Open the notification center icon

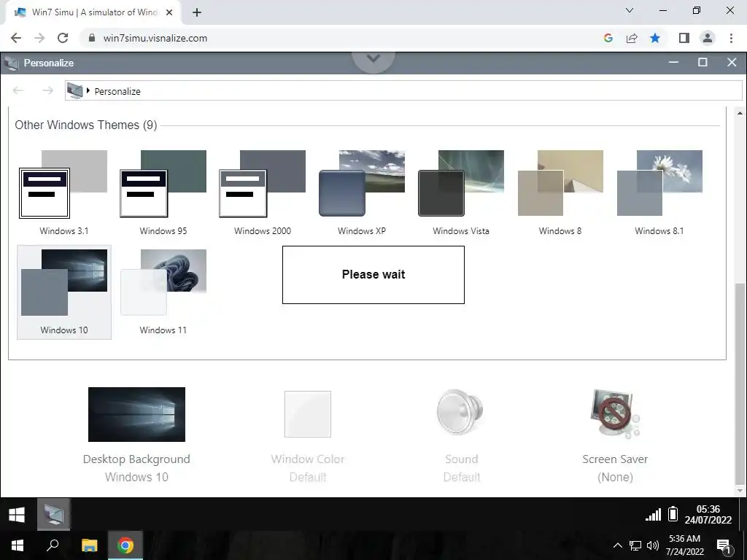pos(724,545)
